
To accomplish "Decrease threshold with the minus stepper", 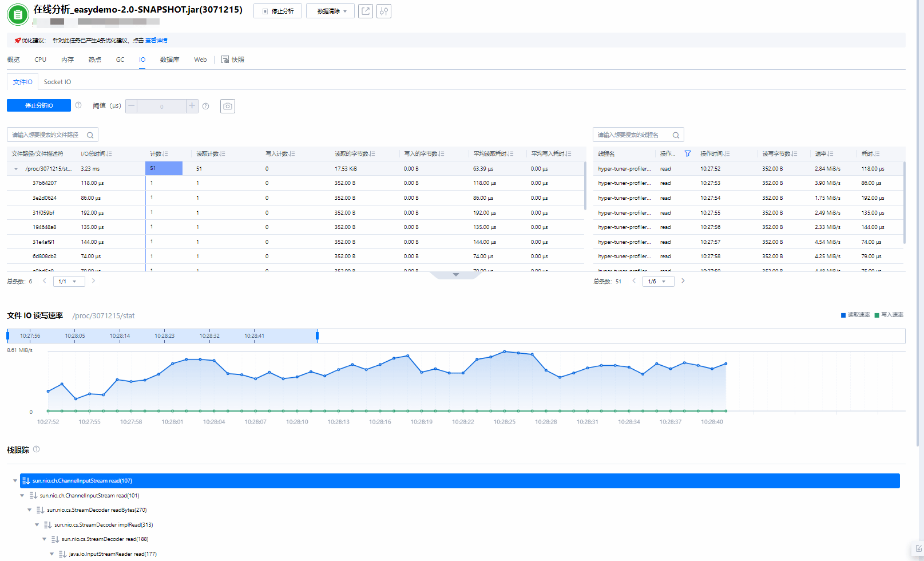I will point(132,106).
